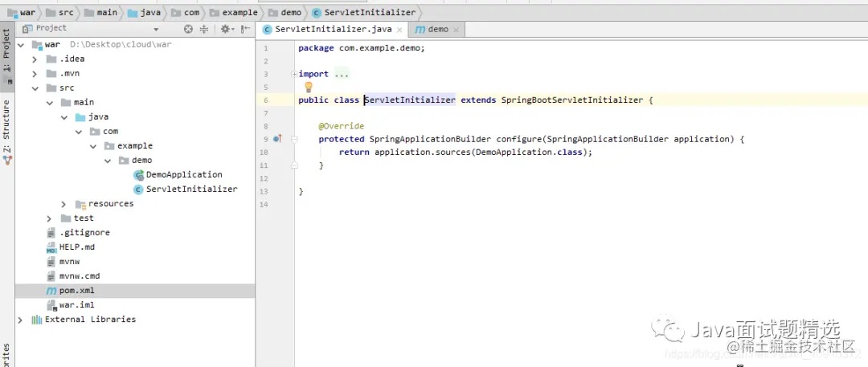
Task: Click the package com.example.demo line
Action: [362, 48]
